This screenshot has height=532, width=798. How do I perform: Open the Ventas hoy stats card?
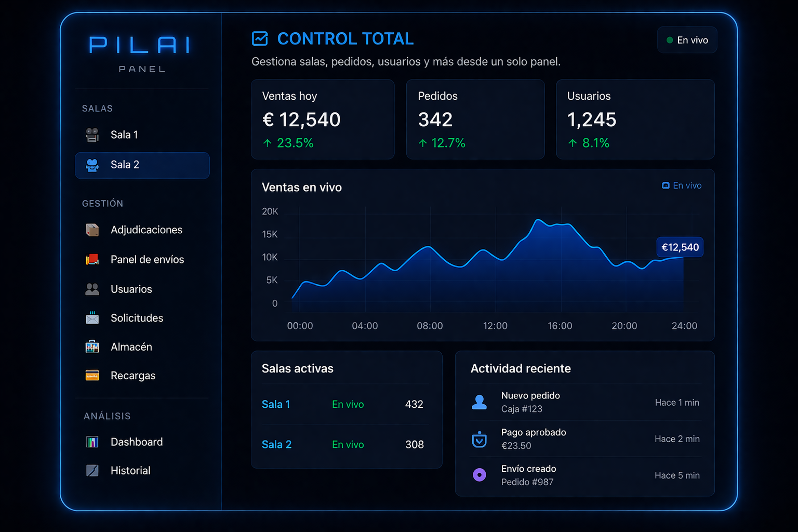coord(322,119)
